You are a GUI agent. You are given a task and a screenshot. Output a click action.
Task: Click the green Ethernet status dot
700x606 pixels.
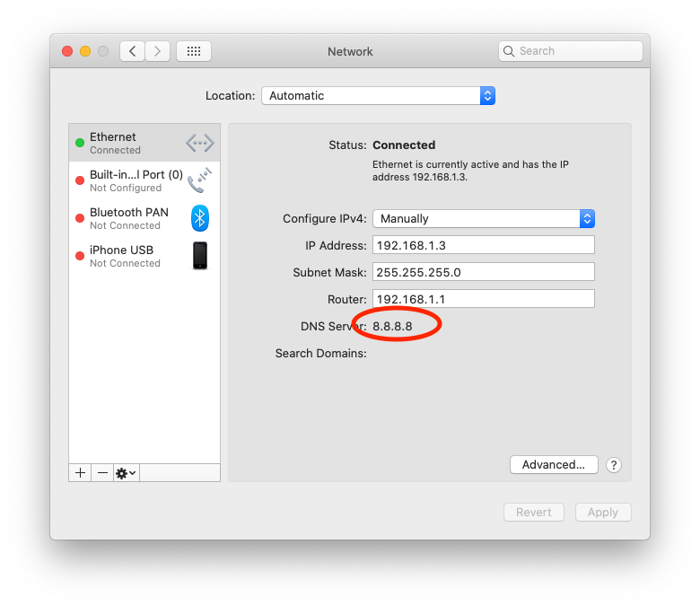coord(80,143)
